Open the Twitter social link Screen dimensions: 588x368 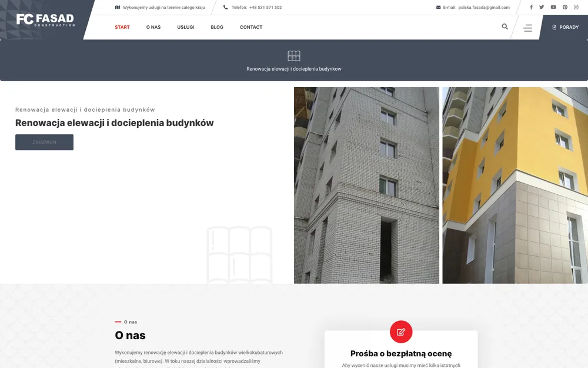(x=542, y=7)
